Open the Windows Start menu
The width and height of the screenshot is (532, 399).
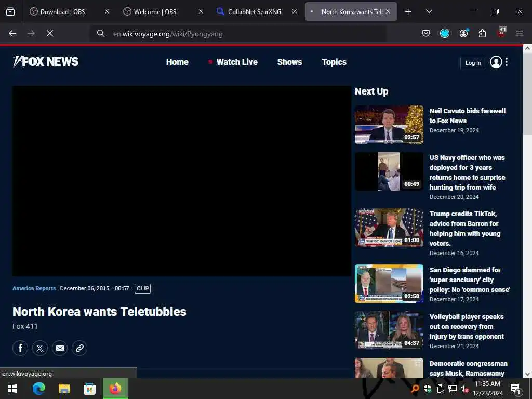click(12, 389)
